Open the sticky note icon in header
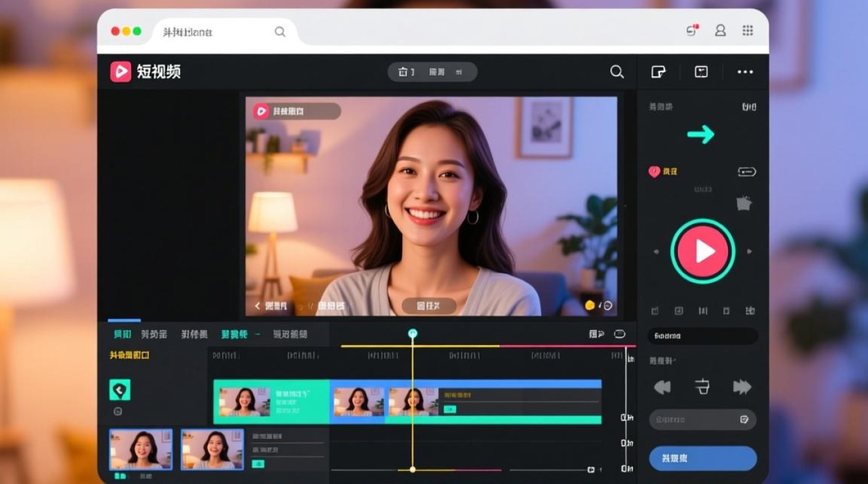Image resolution: width=868 pixels, height=484 pixels. point(658,72)
